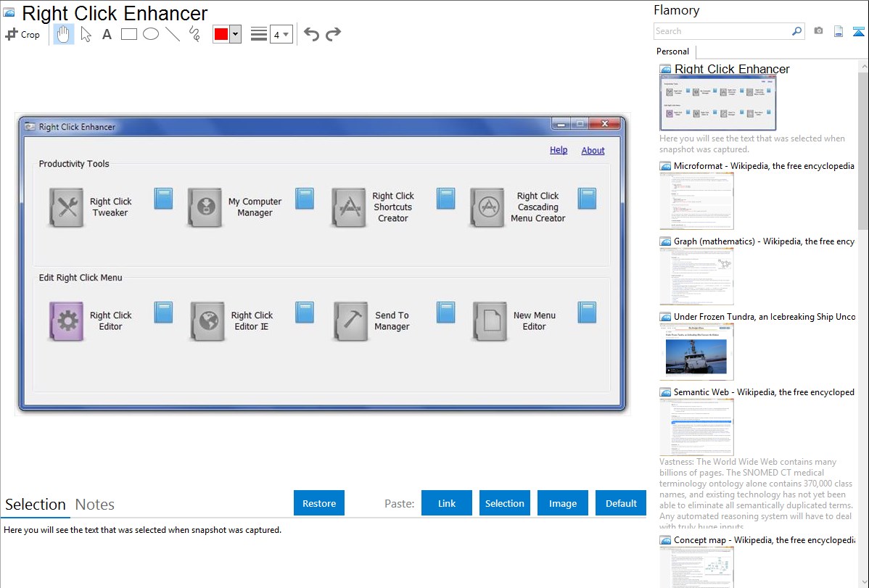Open the Under Frozen Tundra snapshot thumbnail
The height and width of the screenshot is (588, 869).
[696, 352]
